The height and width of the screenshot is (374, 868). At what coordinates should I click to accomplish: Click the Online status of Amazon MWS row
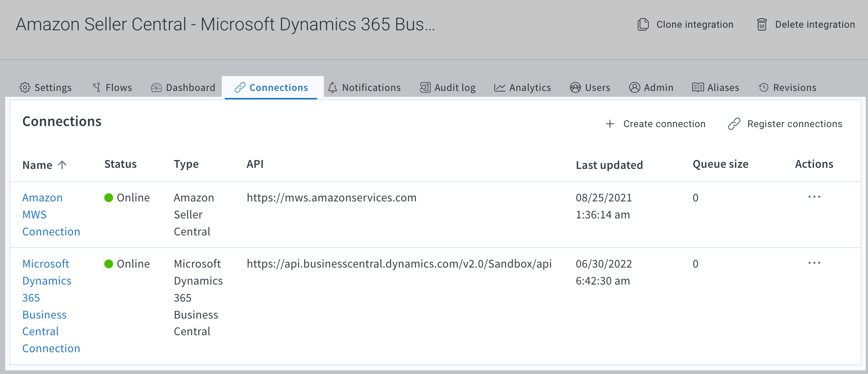(127, 198)
